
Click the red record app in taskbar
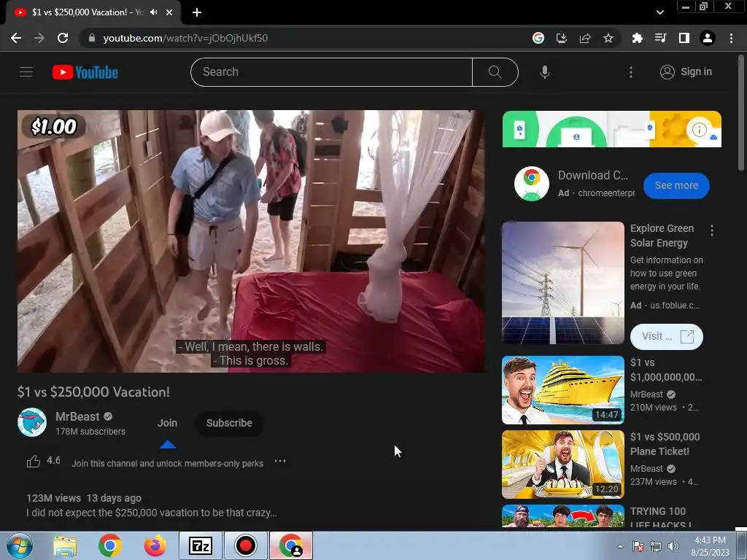[x=245, y=545]
